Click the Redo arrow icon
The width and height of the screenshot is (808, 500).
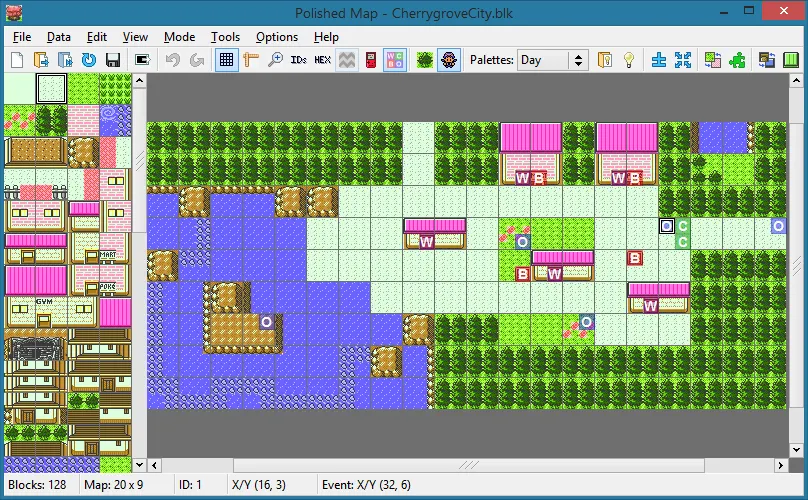(x=196, y=60)
